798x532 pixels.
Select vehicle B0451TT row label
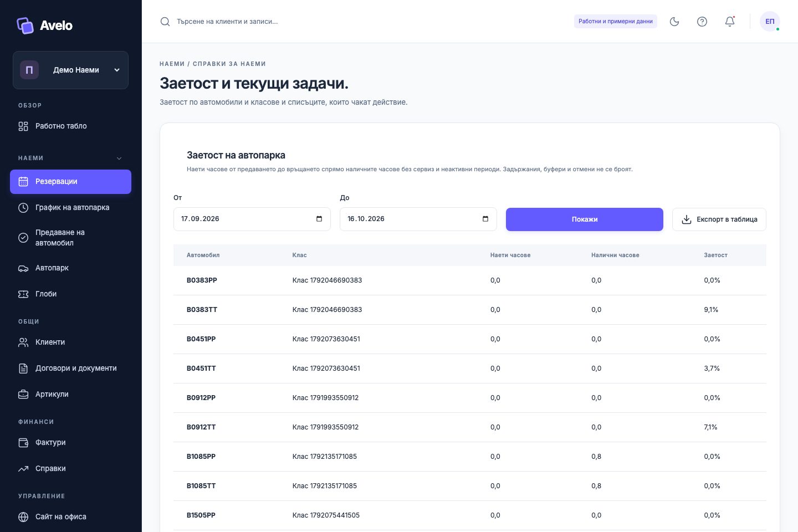point(201,369)
